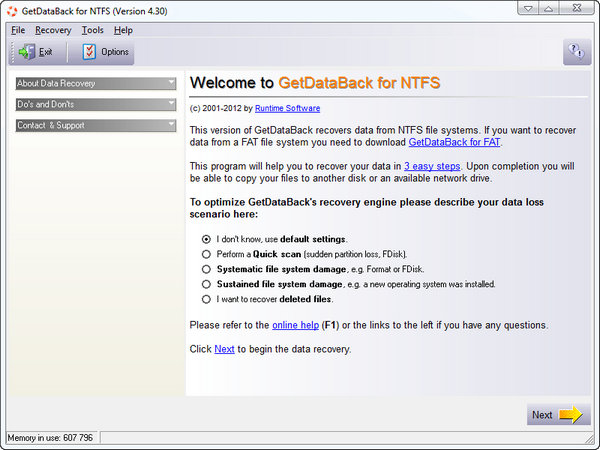Click the online help link

[x=297, y=325]
